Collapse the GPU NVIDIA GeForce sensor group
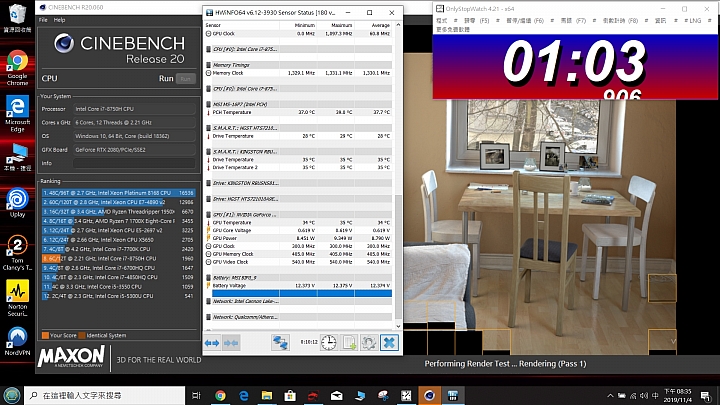This screenshot has width=720, height=405. click(x=208, y=214)
